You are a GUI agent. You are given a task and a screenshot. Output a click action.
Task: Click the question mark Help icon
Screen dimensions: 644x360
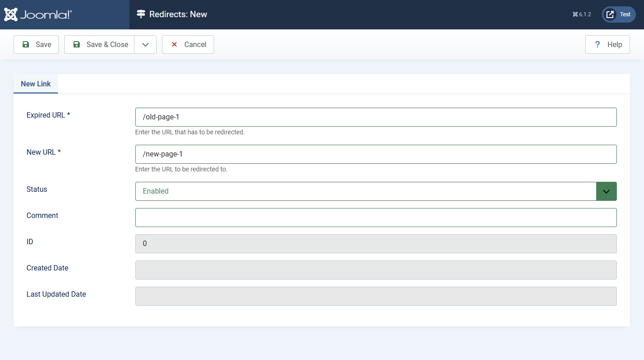pos(597,44)
